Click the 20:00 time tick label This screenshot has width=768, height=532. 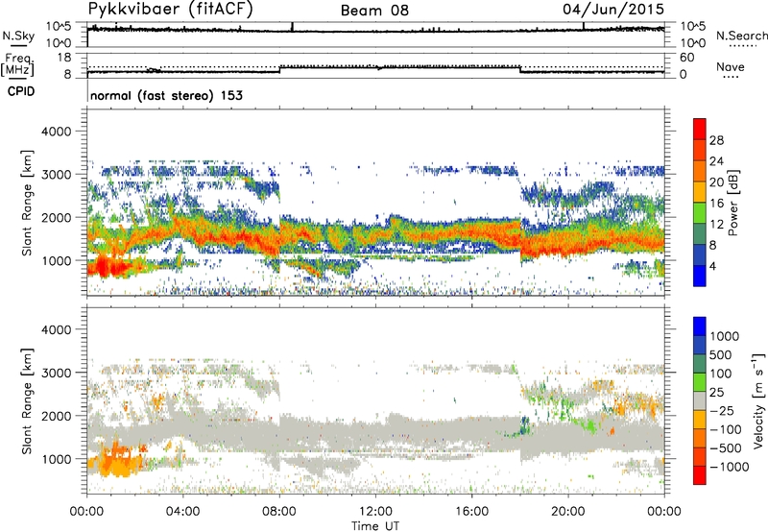click(x=568, y=512)
